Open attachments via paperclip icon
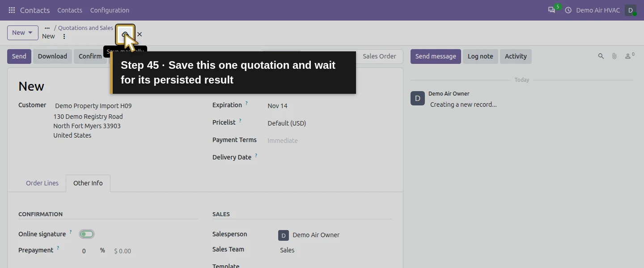The width and height of the screenshot is (644, 268). [x=614, y=56]
